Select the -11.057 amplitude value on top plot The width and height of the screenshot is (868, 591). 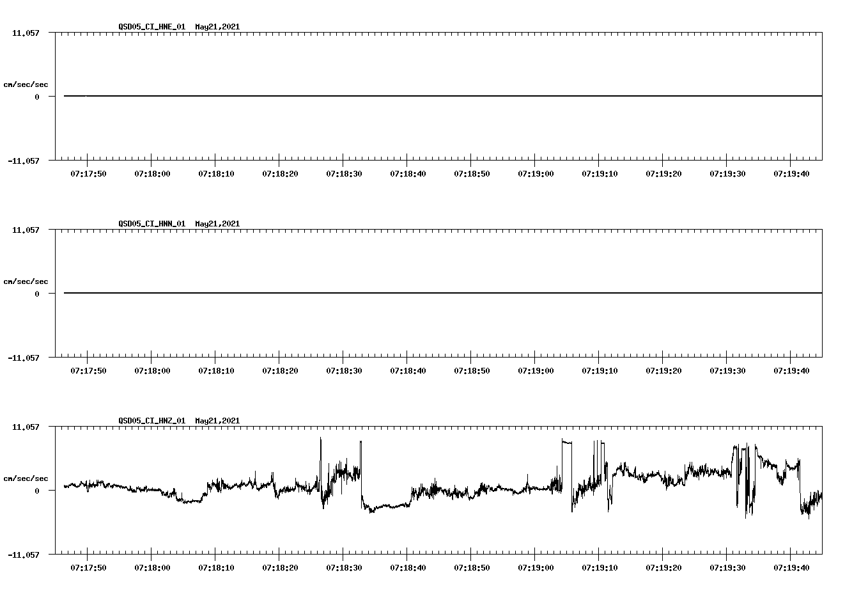pyautogui.click(x=24, y=162)
